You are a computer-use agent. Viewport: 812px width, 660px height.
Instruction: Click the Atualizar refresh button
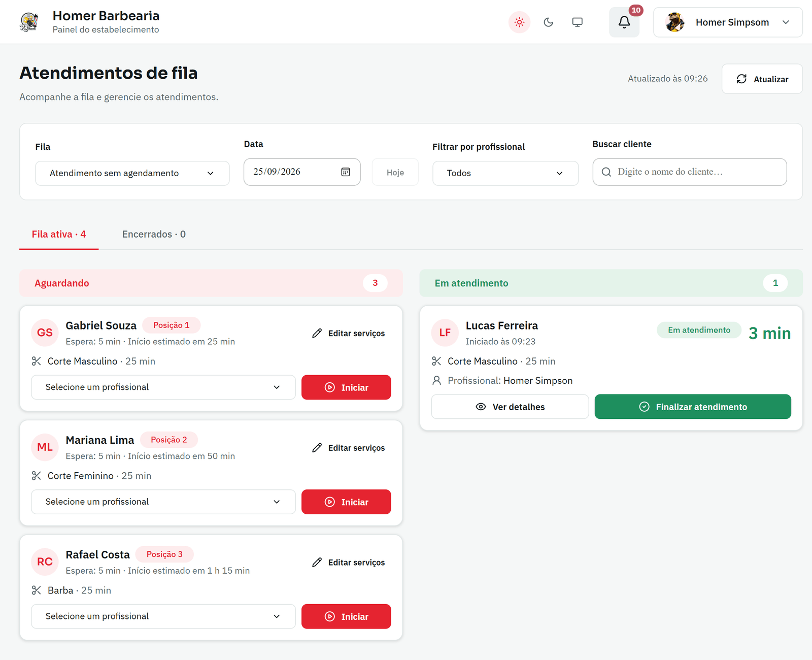[x=762, y=79]
